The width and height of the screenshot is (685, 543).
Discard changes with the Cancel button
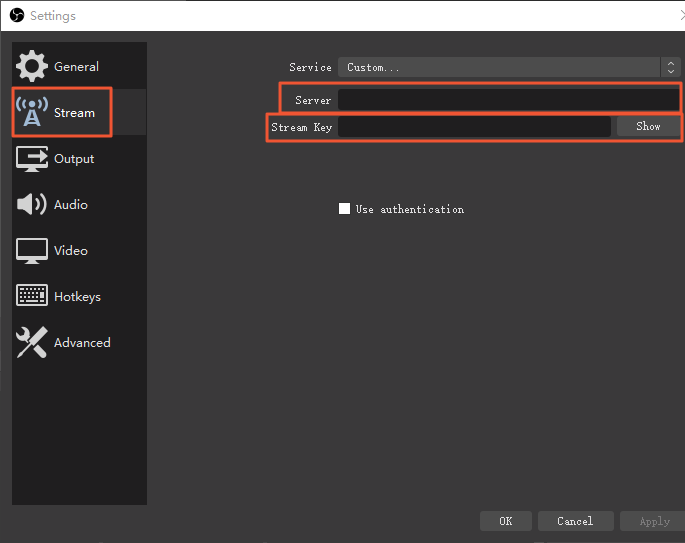(575, 521)
